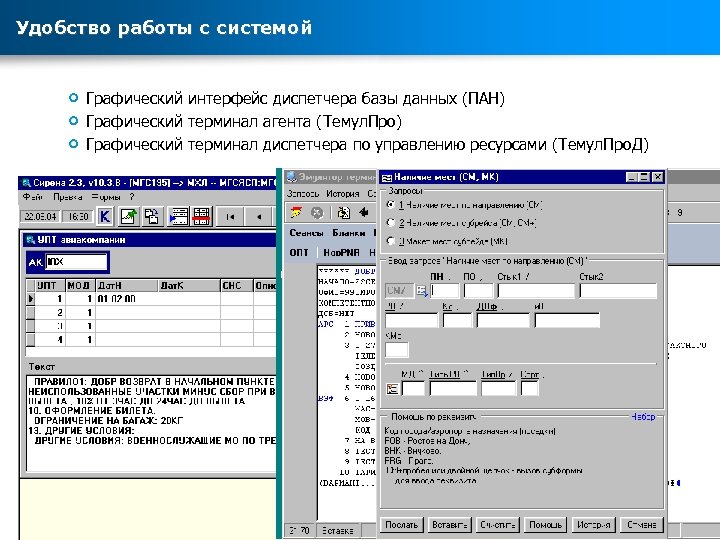
Task: Select radio 2 Наличие мест субрейса (СМ, СМ+)
Action: [x=391, y=223]
